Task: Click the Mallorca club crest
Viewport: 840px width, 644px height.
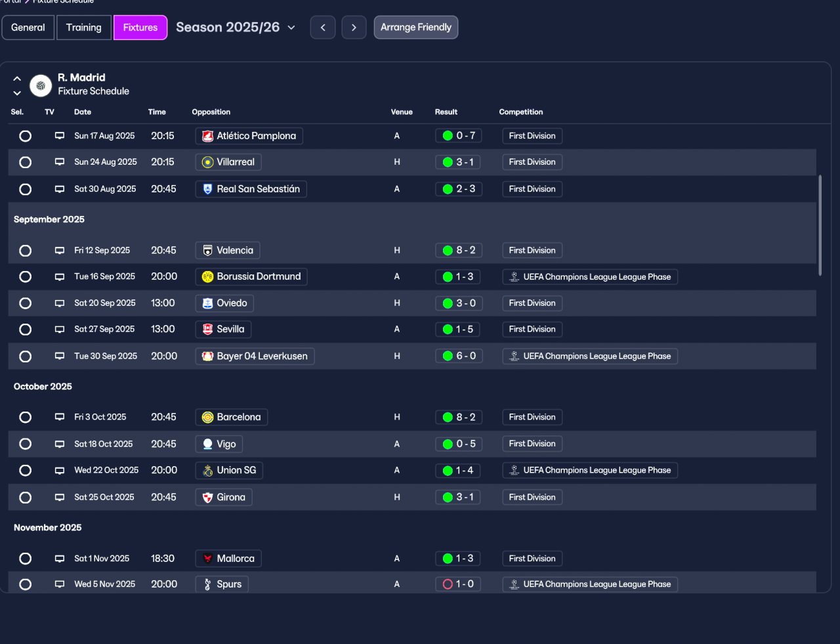Action: click(207, 559)
